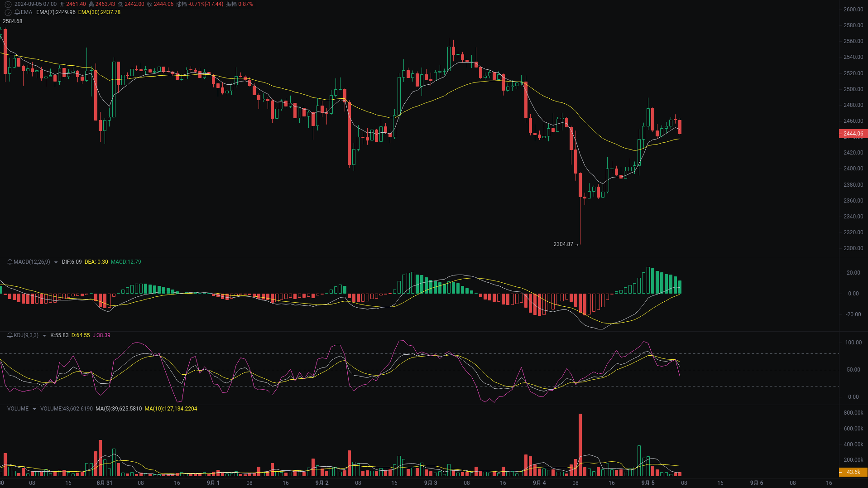Click the EMA alert bell icon

(x=17, y=12)
